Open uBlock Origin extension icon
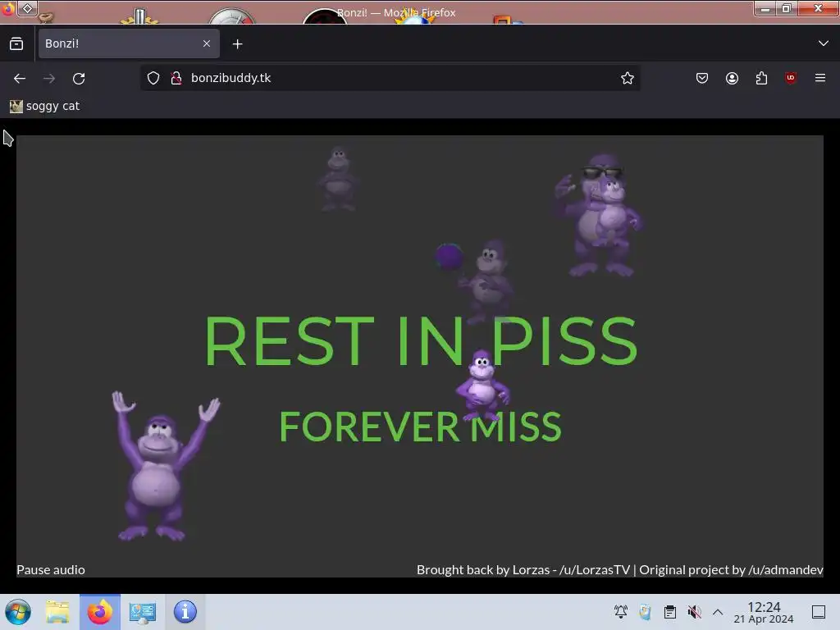840x630 pixels. (791, 78)
